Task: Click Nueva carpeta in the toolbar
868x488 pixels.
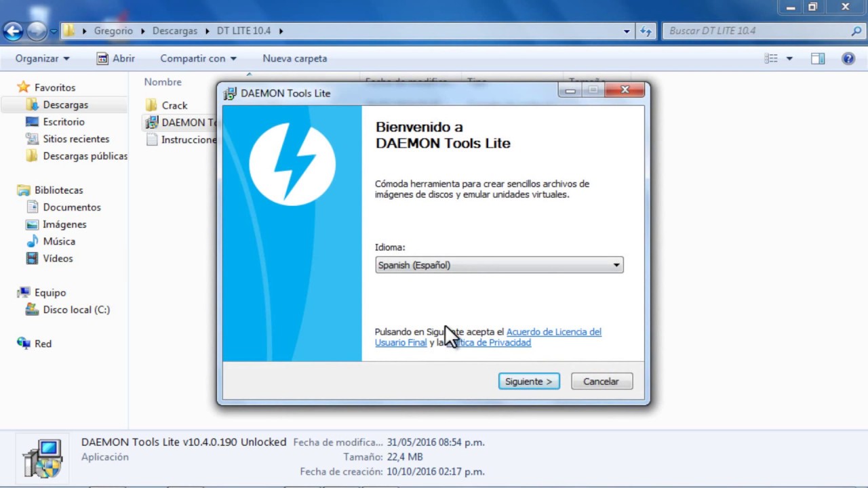Action: 294,58
